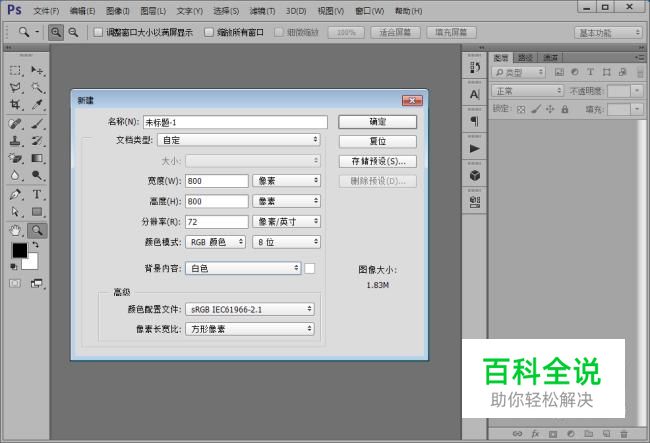
Task: Open the 图像(I) menu
Action: [x=117, y=11]
